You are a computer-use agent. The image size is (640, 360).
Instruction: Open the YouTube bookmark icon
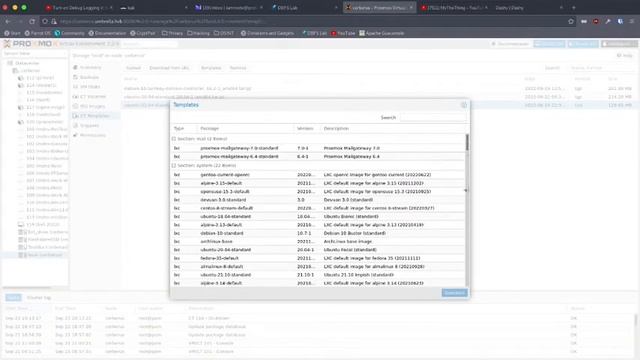[333, 33]
